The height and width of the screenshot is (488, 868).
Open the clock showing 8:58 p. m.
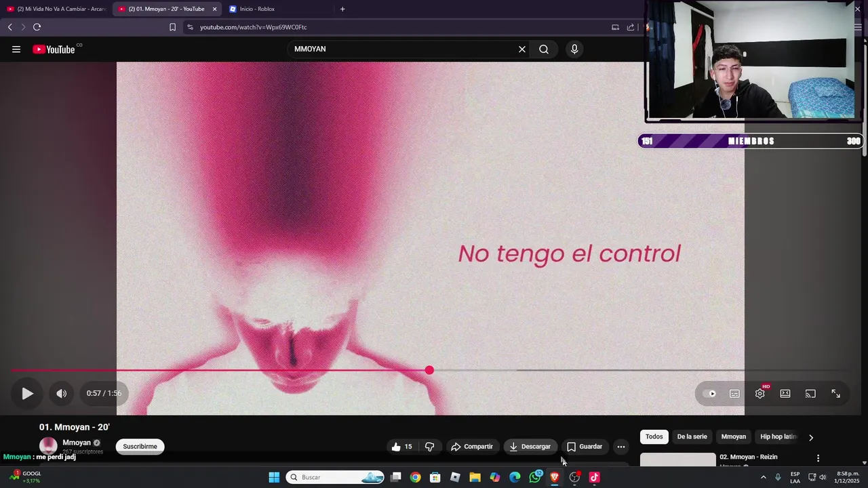point(848,477)
